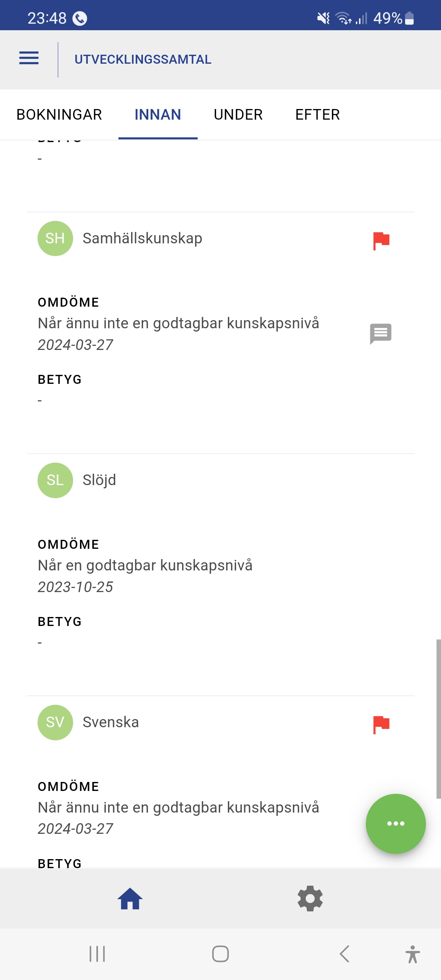Switch to the Bokningar tab

click(x=59, y=115)
